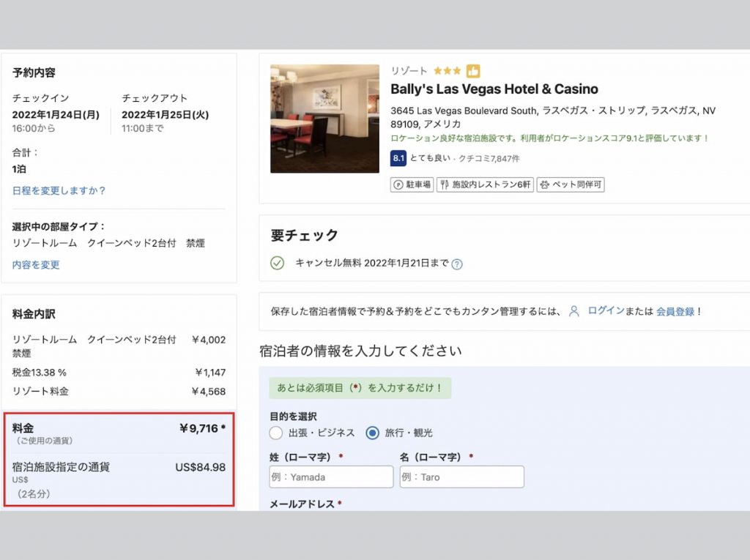Open the hotel room photo thumbnail

click(x=324, y=119)
